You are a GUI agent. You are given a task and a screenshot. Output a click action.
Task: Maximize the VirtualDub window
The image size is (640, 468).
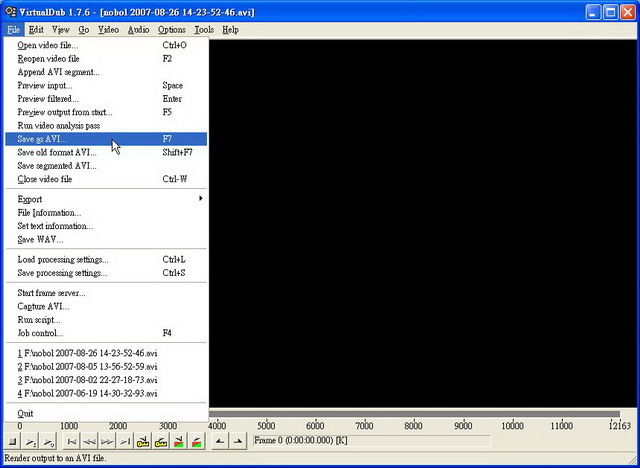tap(611, 12)
